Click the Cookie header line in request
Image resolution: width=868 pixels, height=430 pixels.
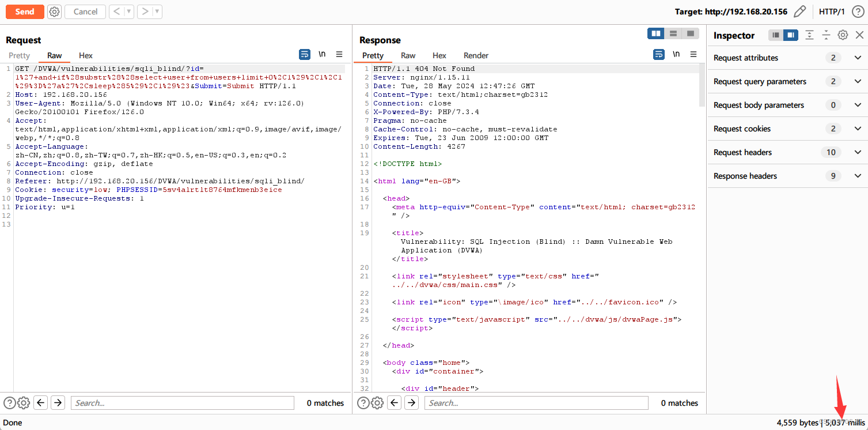[149, 190]
